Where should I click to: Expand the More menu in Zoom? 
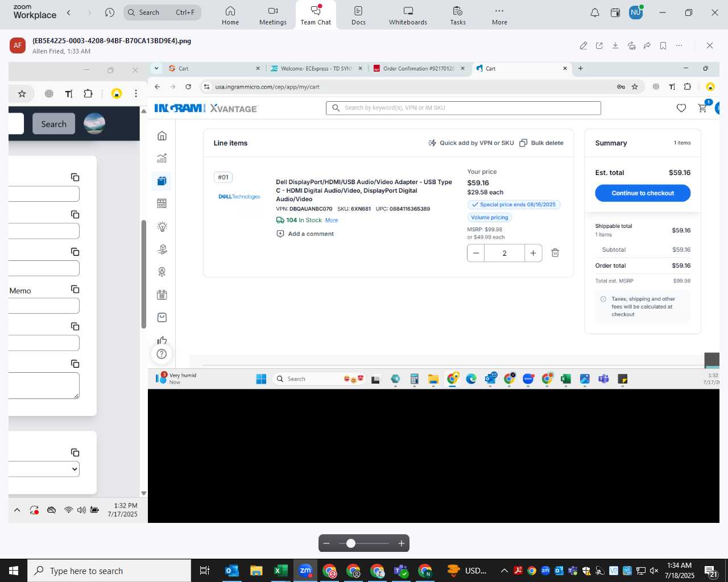click(499, 15)
